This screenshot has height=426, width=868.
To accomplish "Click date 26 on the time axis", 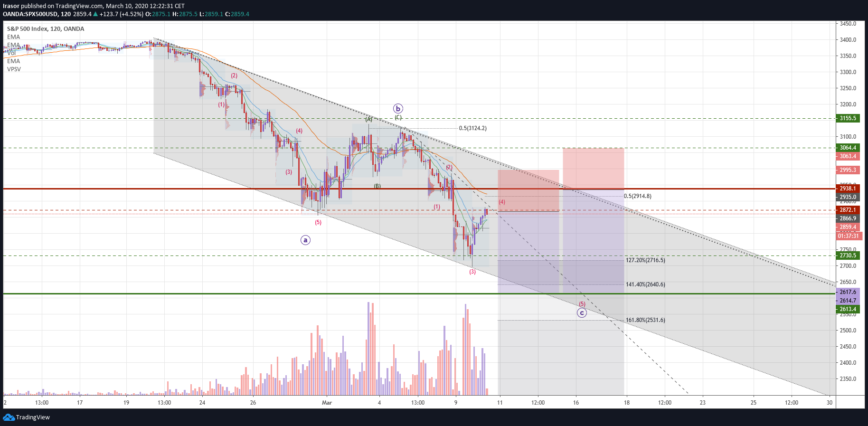I will pos(253,403).
